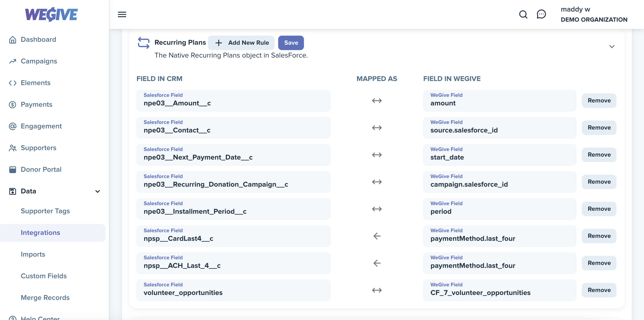This screenshot has height=320, width=644.
Task: Click the Donor Portal window icon
Action: click(x=12, y=170)
